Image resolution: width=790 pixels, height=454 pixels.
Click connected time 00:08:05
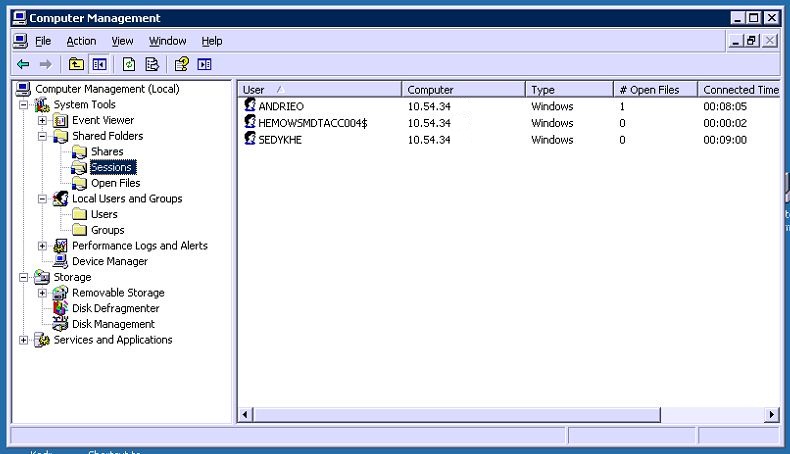[x=725, y=106]
